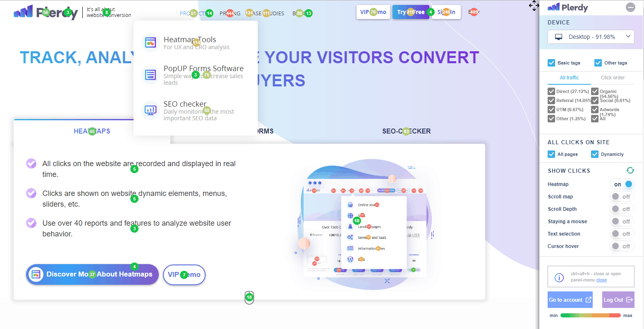
Task: Click the Log Out button
Action: (618, 300)
